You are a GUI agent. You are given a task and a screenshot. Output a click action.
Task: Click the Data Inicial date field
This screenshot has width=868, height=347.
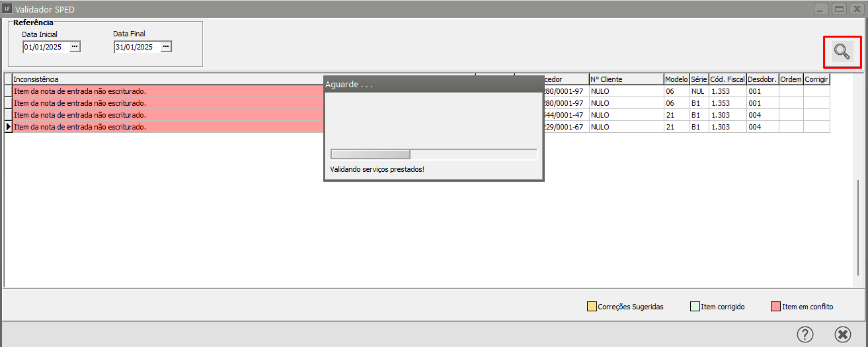[45, 47]
